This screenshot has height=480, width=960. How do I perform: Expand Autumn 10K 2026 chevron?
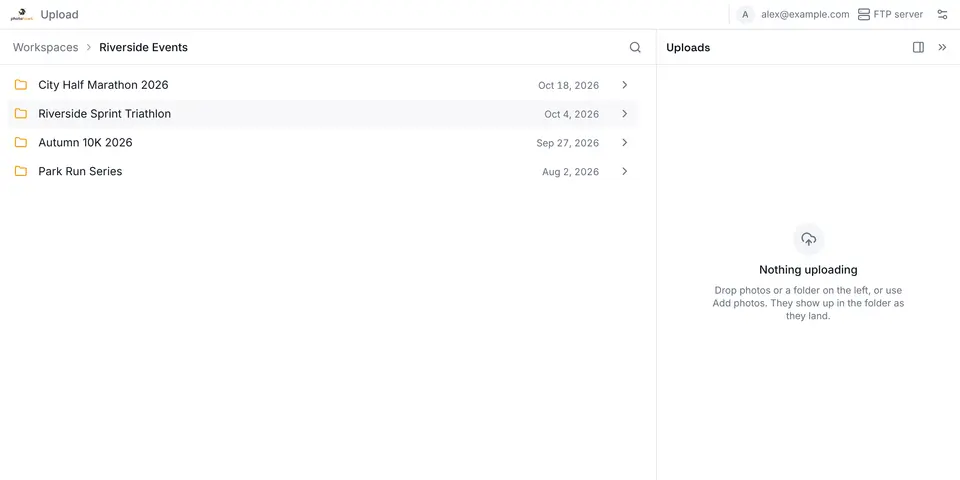pyautogui.click(x=624, y=143)
